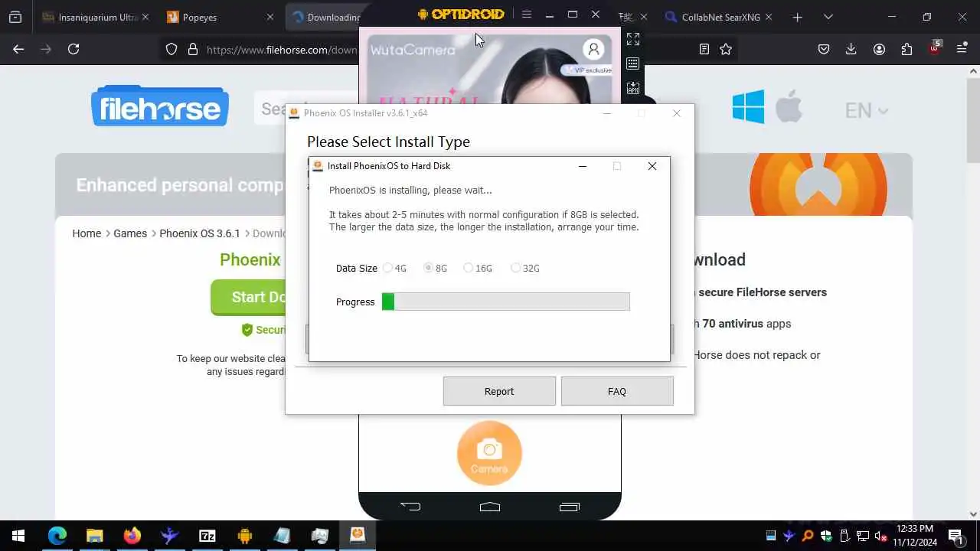980x551 pixels.
Task: Open the Home breadcrumb link
Action: point(87,233)
